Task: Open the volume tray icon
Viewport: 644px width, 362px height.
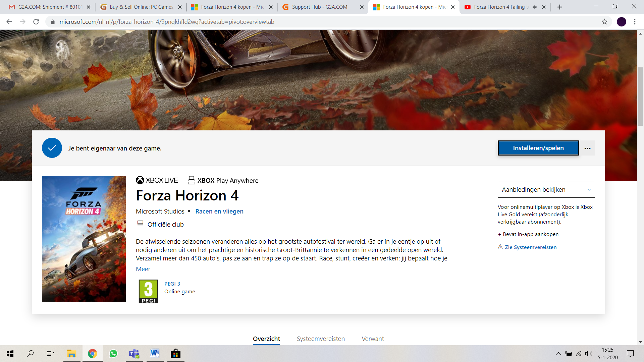Action: click(x=589, y=354)
